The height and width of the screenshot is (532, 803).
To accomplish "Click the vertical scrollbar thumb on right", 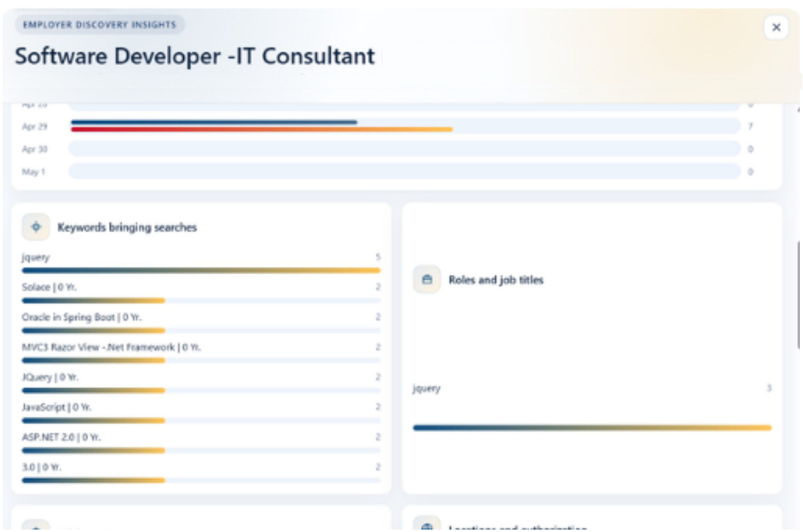I will [x=799, y=295].
